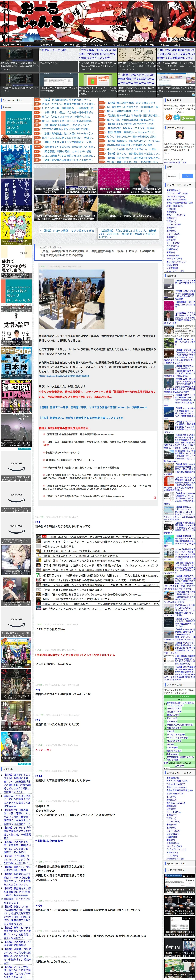Screen dimensions: 196x980
Task: Open 5ch.net in the navigation bar
Action: [165, 45]
